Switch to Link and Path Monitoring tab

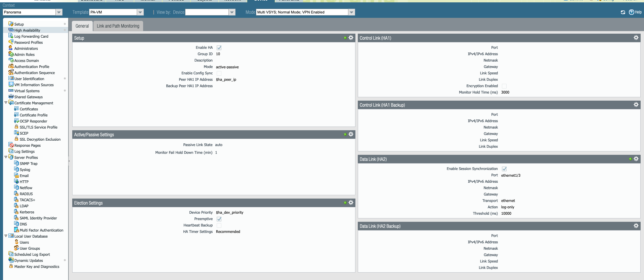point(118,26)
